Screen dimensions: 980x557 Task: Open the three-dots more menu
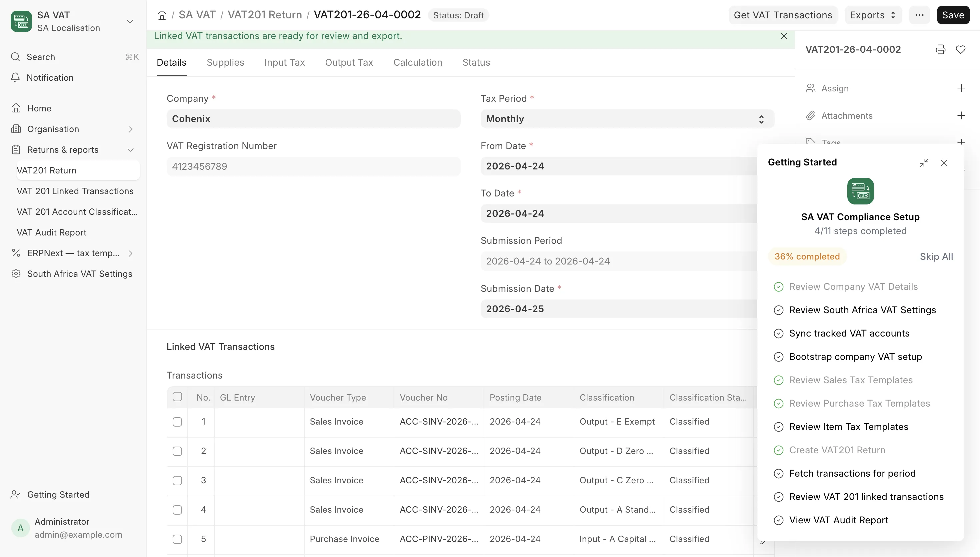pos(920,15)
